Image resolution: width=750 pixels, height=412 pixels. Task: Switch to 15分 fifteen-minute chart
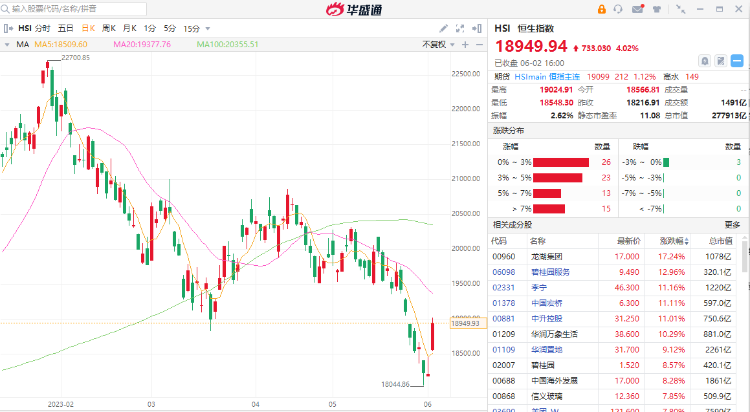point(191,29)
